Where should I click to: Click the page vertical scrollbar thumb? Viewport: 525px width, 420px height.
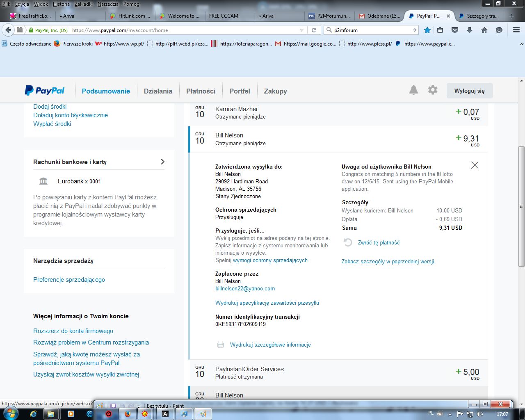[x=521, y=206]
